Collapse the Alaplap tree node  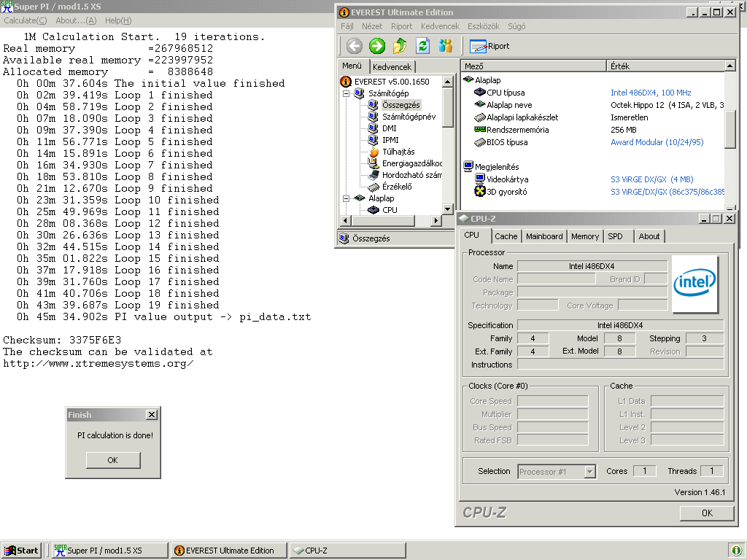point(347,198)
